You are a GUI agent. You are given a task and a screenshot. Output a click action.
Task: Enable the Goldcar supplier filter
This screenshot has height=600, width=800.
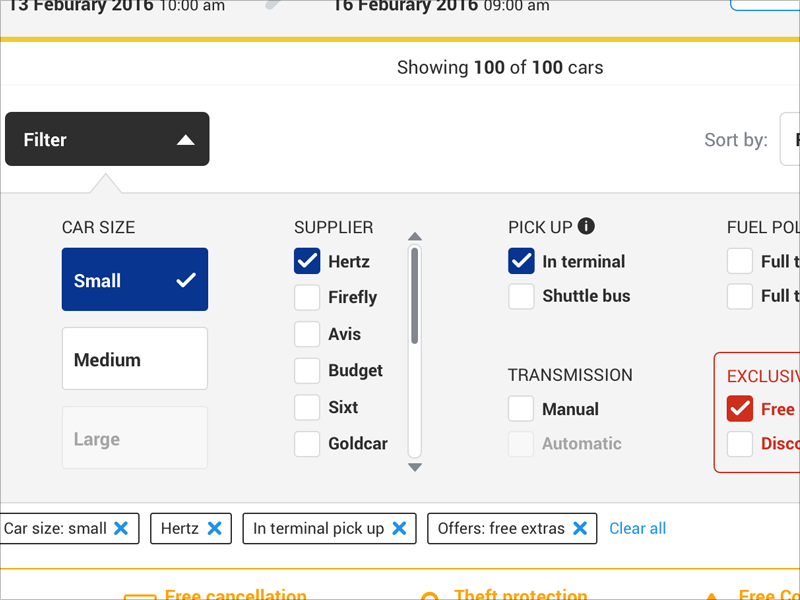tap(307, 444)
